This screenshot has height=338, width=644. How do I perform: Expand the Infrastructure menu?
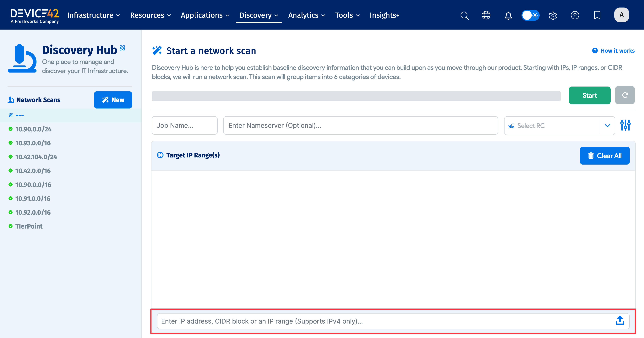94,15
